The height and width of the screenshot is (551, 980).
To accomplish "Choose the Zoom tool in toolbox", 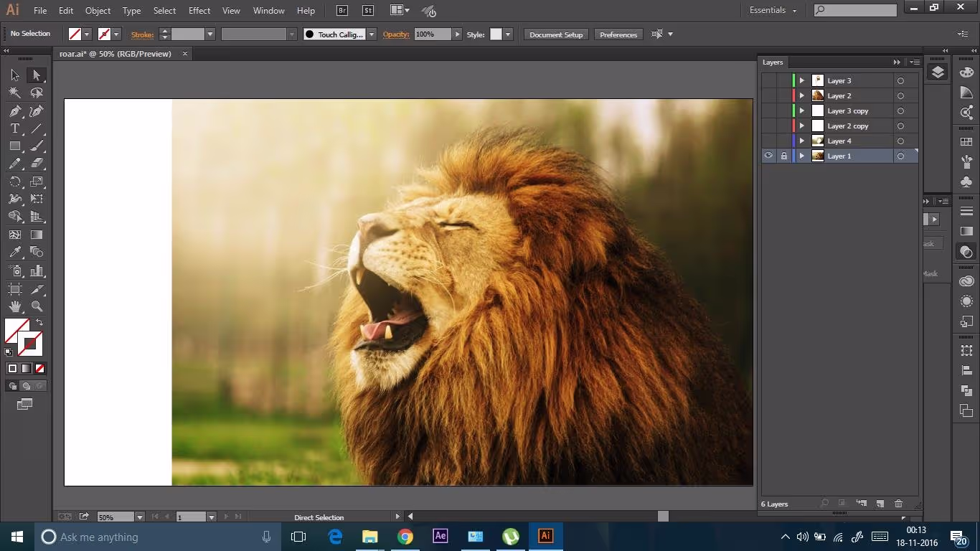I will (37, 306).
